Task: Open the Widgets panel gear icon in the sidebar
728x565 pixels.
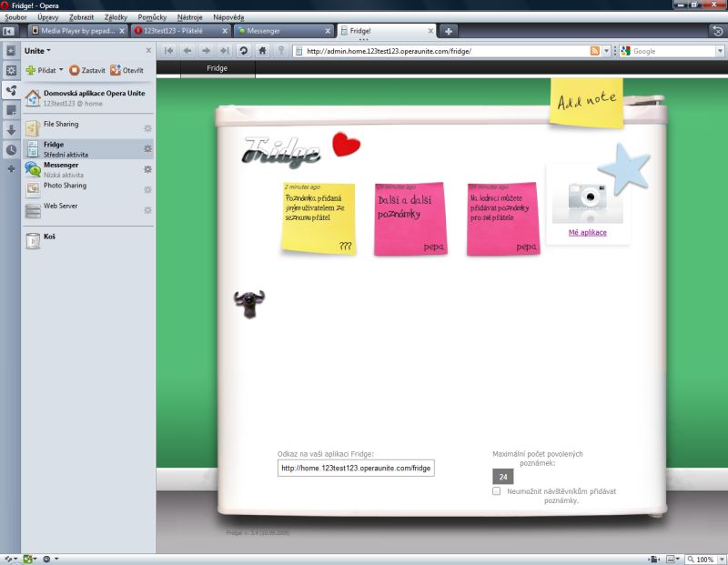Action: pyautogui.click(x=11, y=71)
